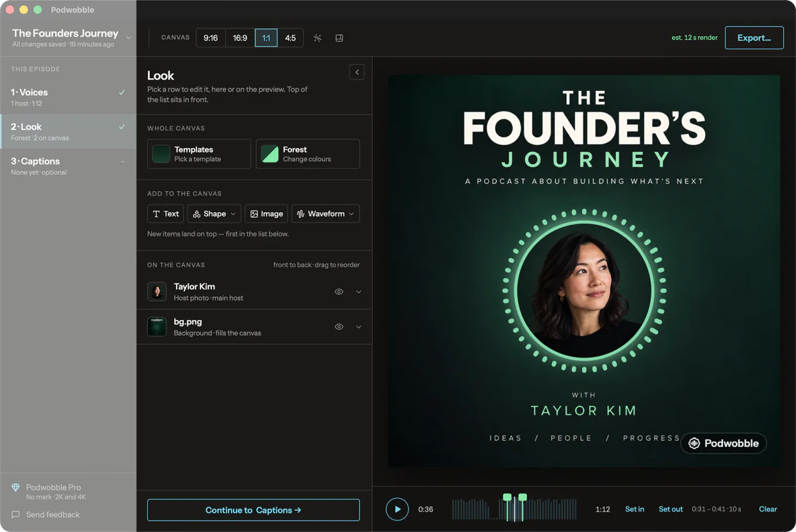Select the bg.png layer row name
796x532 pixels.
point(188,321)
